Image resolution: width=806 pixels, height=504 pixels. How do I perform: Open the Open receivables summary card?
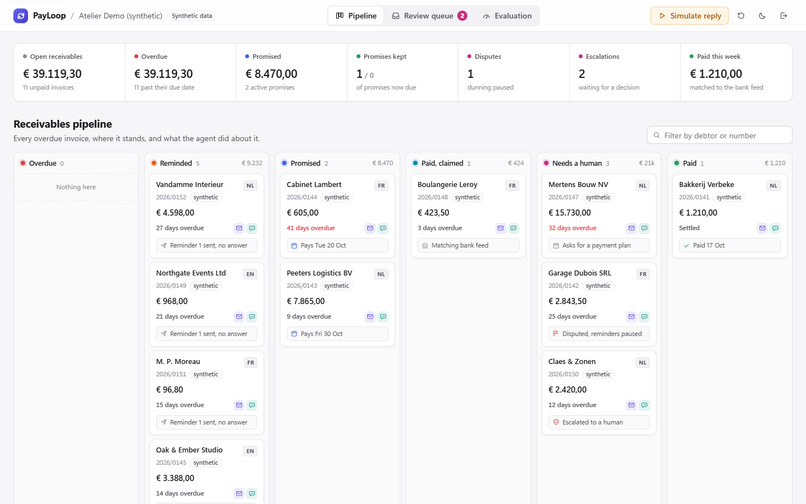click(69, 72)
